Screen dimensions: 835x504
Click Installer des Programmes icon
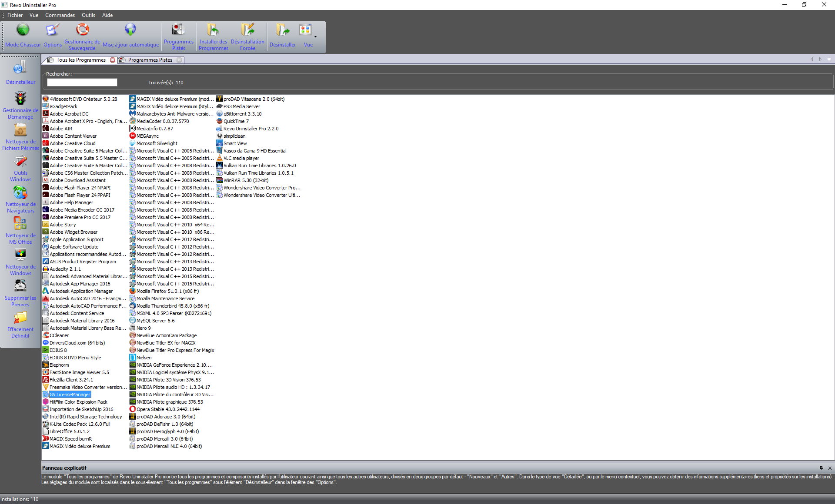(x=213, y=36)
